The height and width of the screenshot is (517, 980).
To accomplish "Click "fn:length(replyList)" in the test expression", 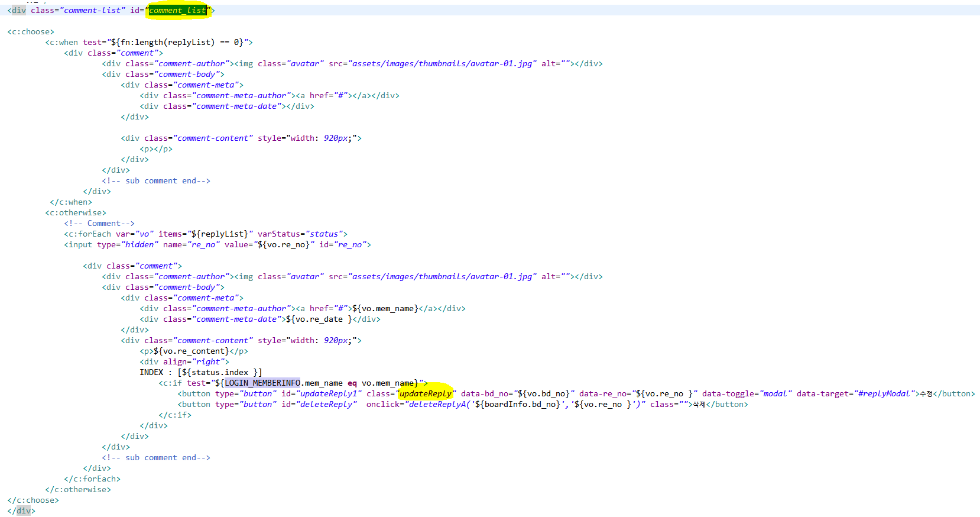I will coord(168,43).
